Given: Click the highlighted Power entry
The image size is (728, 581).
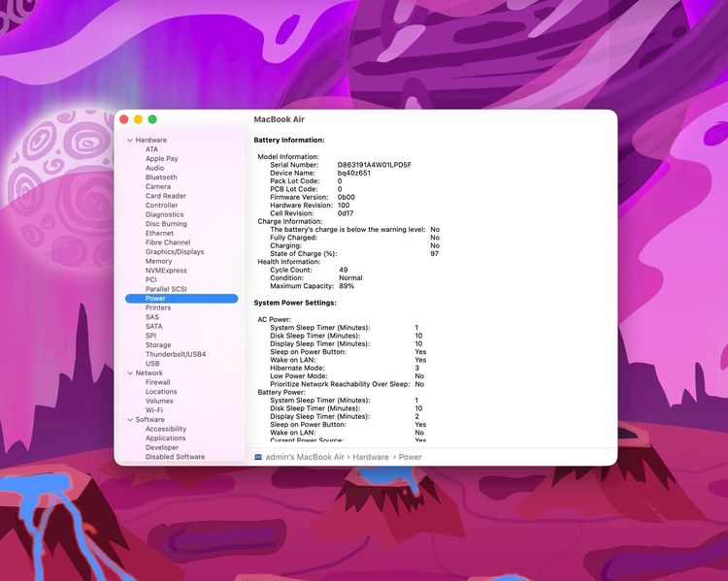Looking at the screenshot, I should [182, 299].
